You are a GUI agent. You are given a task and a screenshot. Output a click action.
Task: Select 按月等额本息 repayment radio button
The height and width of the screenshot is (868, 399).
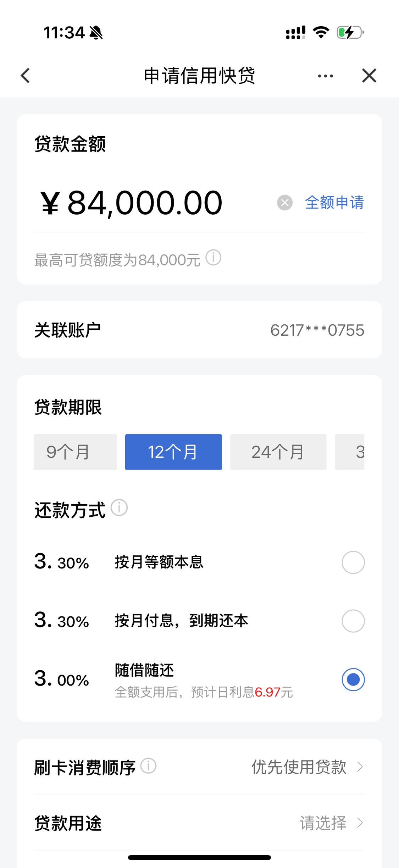[x=353, y=562]
